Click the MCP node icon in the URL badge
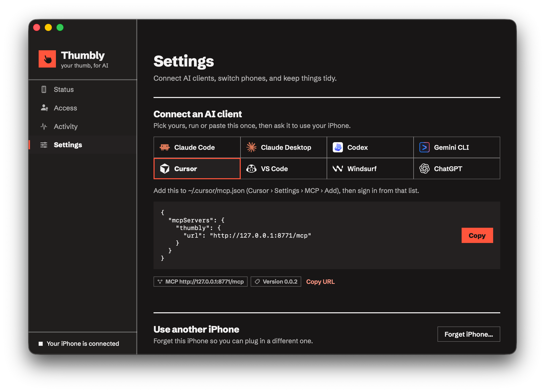Viewport: 545px width, 392px height. [x=160, y=282]
